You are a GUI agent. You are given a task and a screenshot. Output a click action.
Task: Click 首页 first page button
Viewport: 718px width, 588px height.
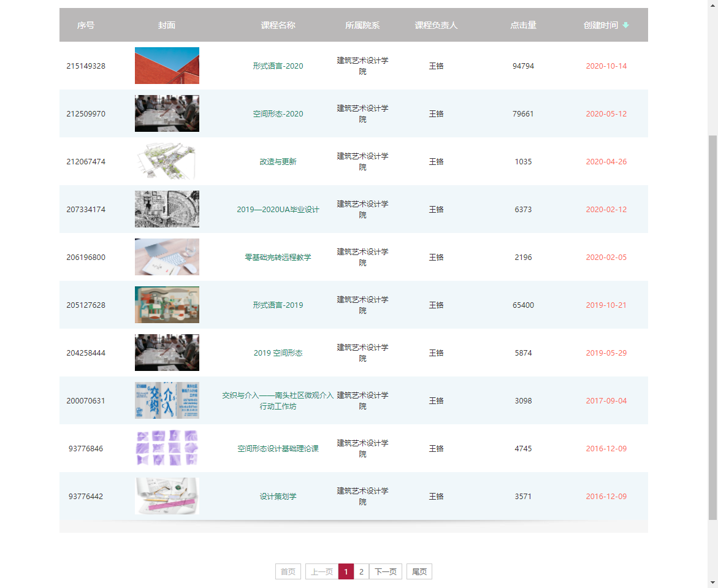pos(288,571)
